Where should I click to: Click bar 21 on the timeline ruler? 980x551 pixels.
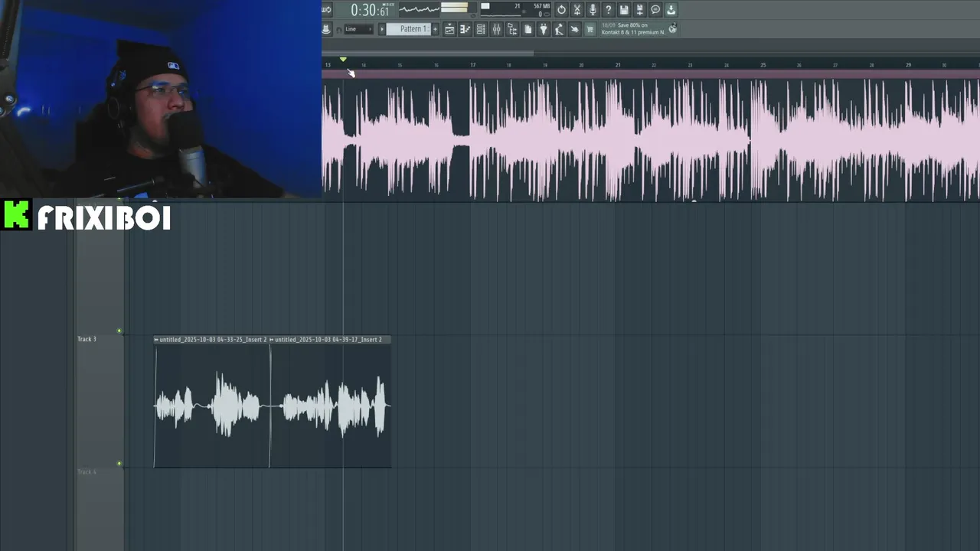pyautogui.click(x=618, y=65)
